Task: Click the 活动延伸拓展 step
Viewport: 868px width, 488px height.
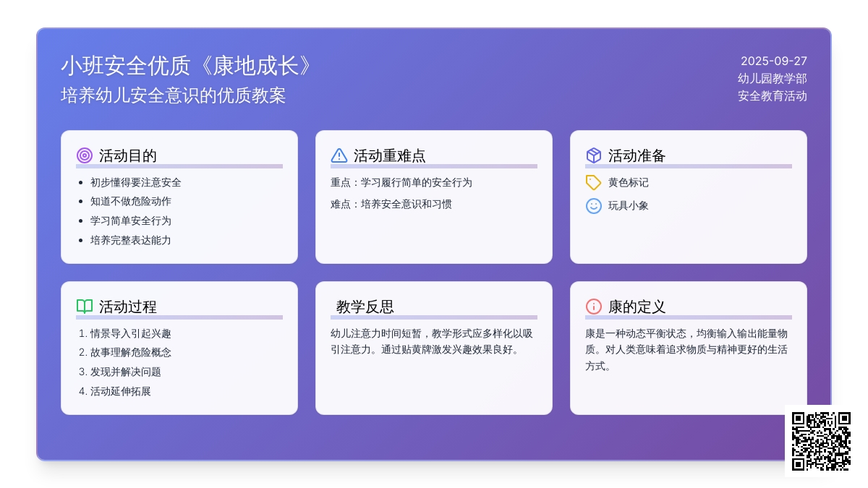Action: click(x=120, y=392)
